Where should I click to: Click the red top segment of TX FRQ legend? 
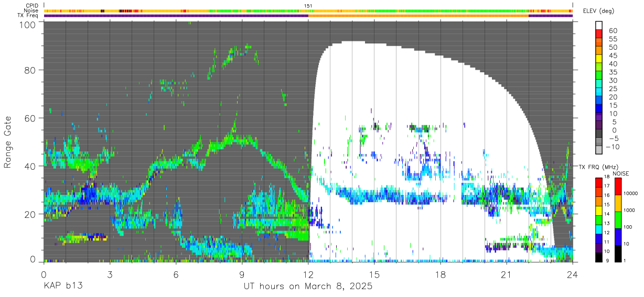click(x=599, y=182)
